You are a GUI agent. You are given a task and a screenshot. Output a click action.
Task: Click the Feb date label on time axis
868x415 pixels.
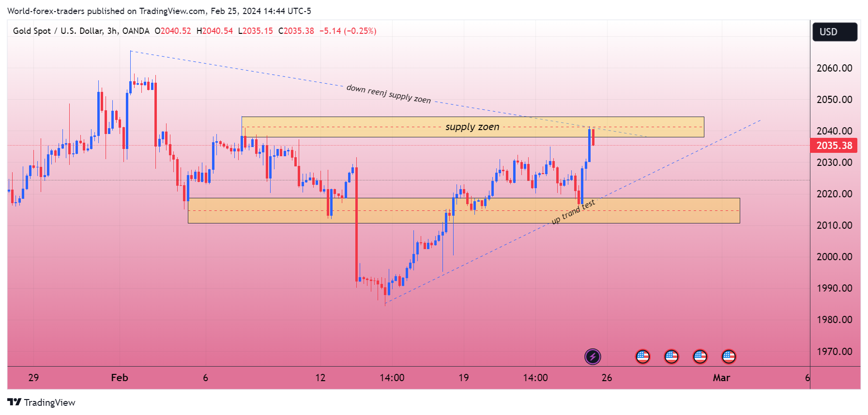pyautogui.click(x=120, y=378)
